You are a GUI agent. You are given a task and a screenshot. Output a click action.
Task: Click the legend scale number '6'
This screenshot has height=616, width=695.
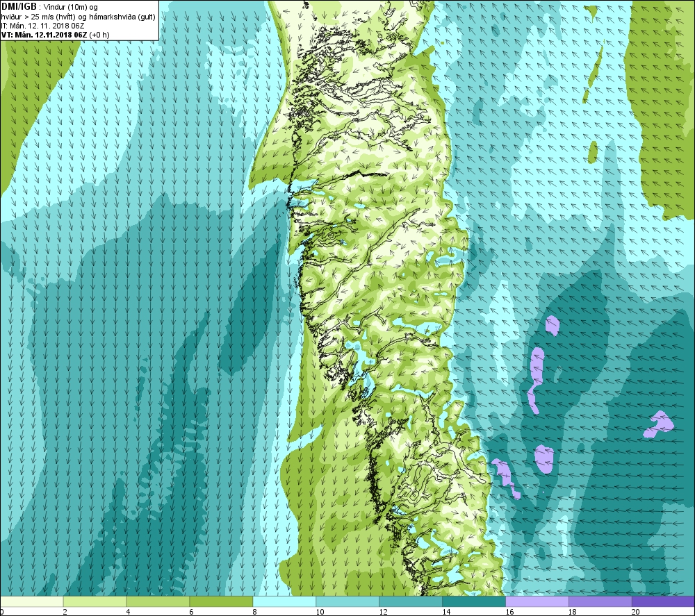click(x=191, y=612)
